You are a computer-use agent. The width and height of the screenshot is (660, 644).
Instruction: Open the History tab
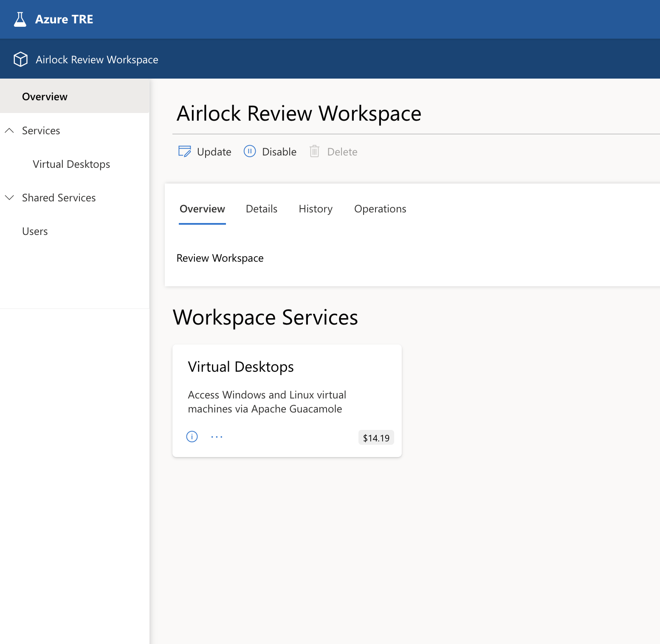[316, 209]
